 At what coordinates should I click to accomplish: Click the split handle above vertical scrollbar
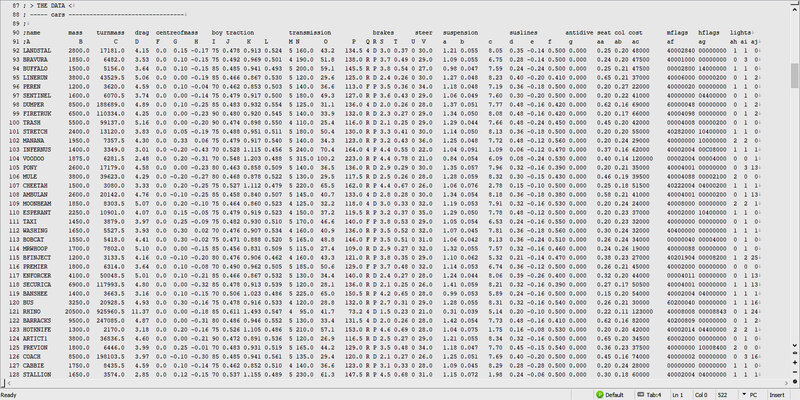coord(795,3)
